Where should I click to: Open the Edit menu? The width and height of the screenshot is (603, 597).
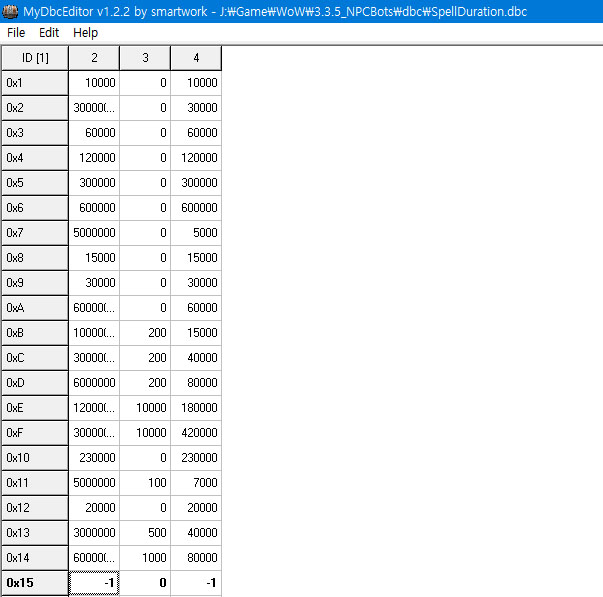[49, 33]
